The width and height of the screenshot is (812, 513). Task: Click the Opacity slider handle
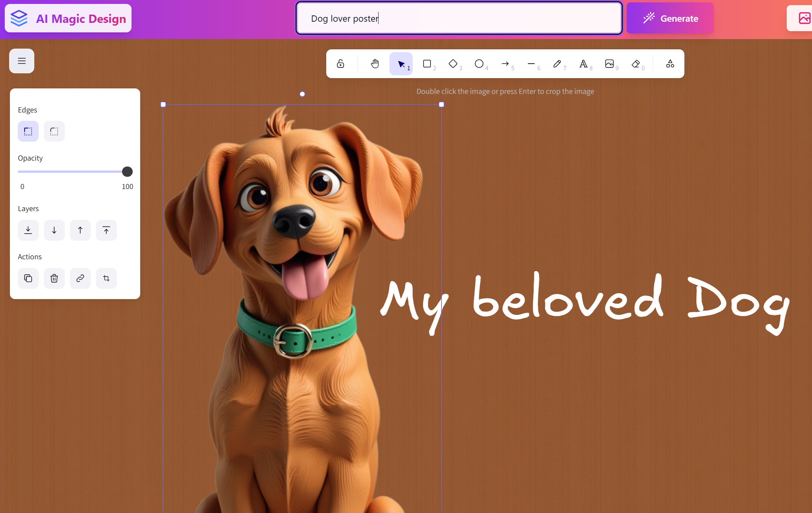[x=127, y=172]
